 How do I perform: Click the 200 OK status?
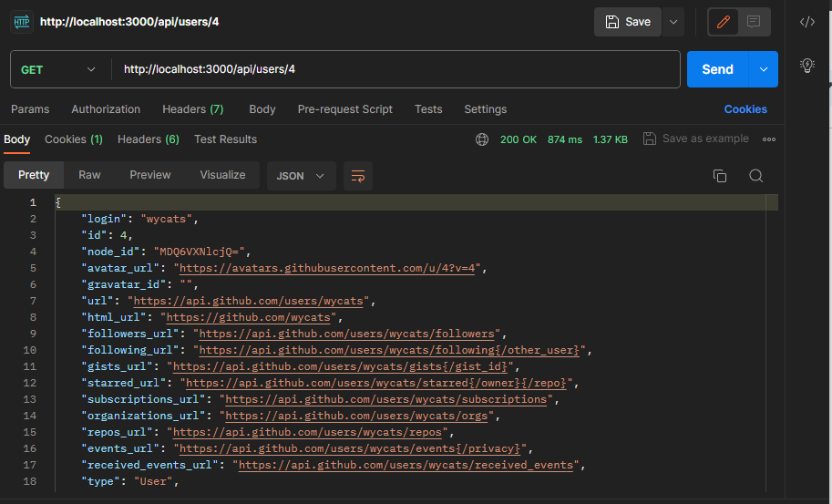pos(519,139)
